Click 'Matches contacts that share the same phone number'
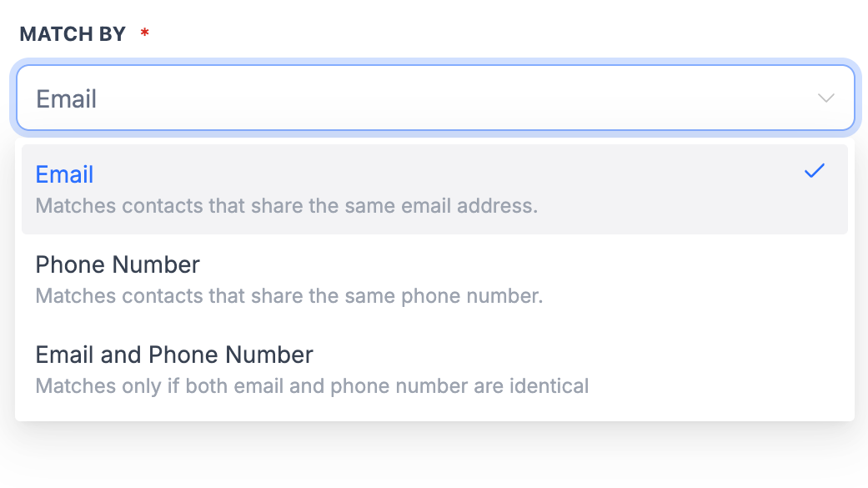868x488 pixels. click(288, 295)
